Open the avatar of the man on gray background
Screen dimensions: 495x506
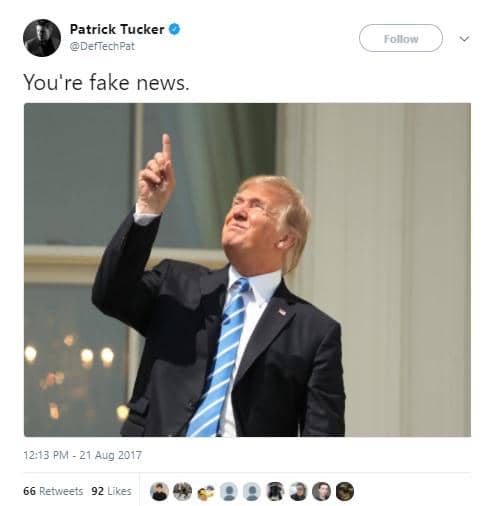(321, 492)
